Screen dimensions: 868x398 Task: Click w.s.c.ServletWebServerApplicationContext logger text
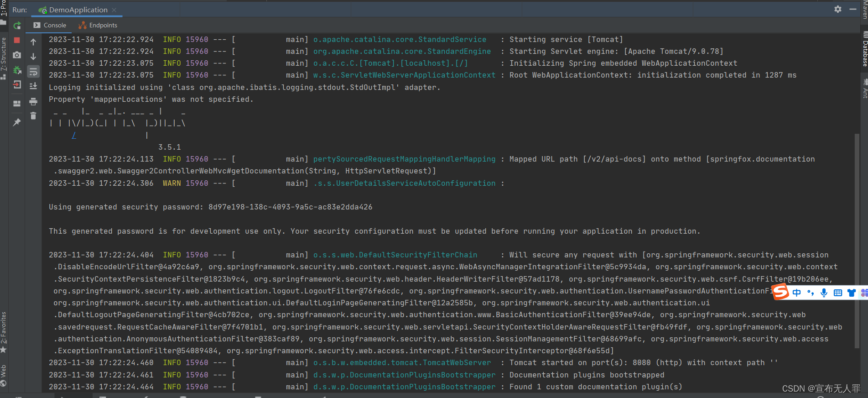click(x=404, y=75)
